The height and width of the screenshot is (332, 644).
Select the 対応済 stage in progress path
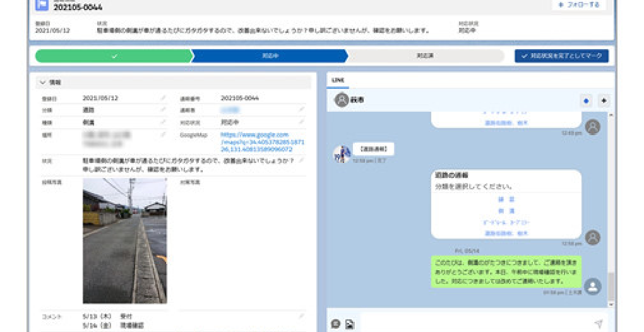coord(425,56)
